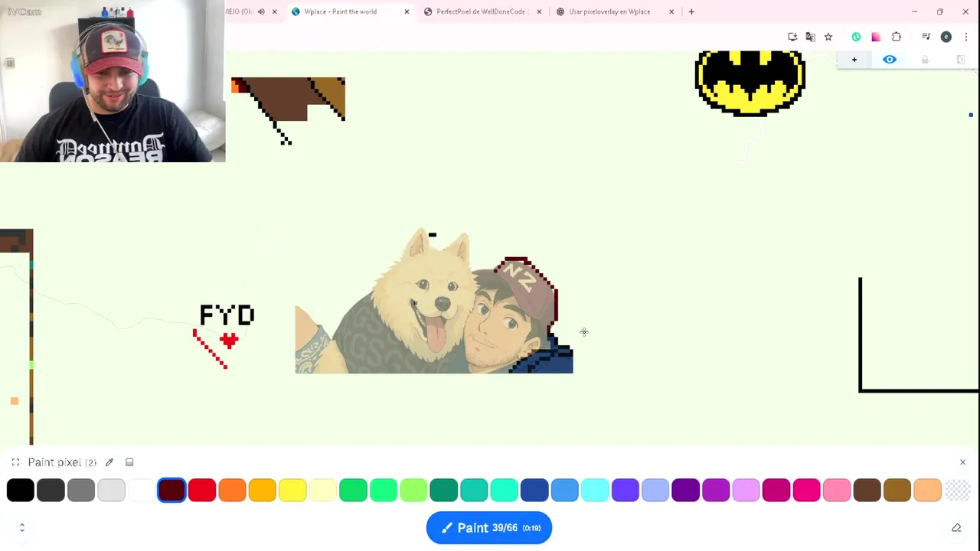Choose the indigo violet color swatch

tap(626, 490)
